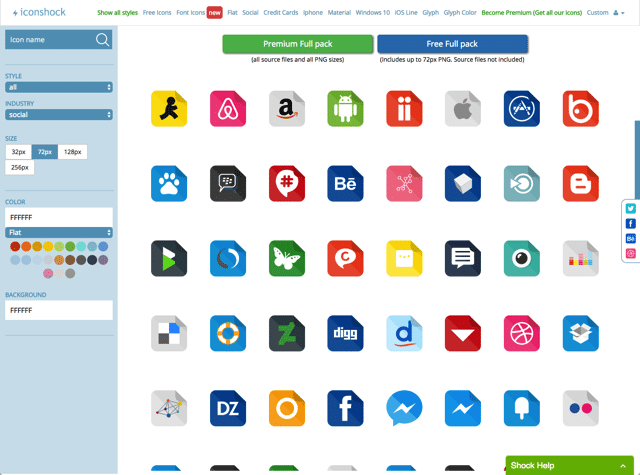Open the Style dropdown set to all
Screen dimensions: 640x475
tap(59, 87)
